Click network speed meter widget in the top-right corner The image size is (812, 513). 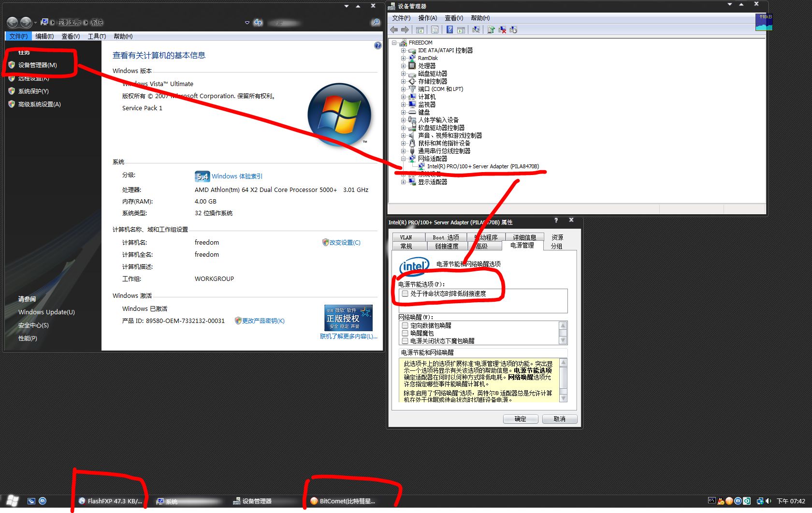(x=764, y=22)
